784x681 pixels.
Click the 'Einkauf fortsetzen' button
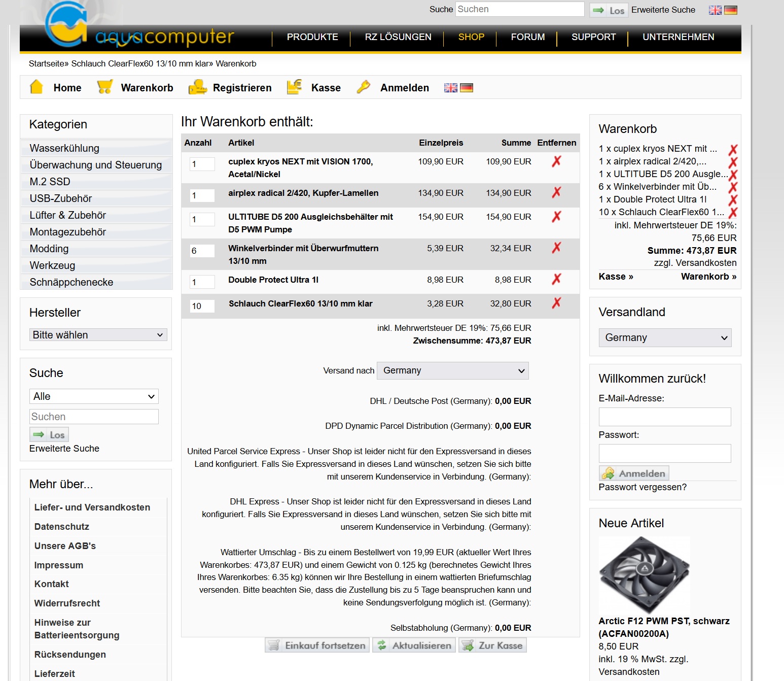(x=317, y=645)
